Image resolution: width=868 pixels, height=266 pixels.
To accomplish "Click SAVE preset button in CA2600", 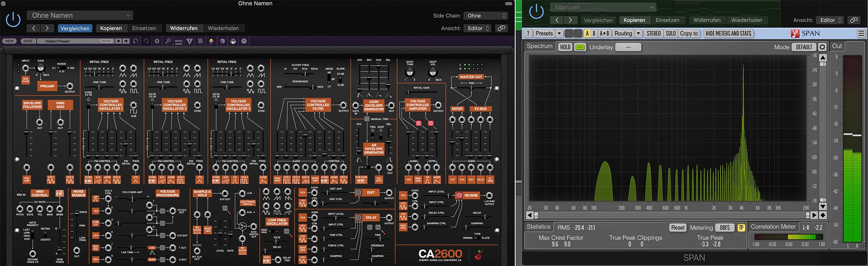I will [28, 41].
